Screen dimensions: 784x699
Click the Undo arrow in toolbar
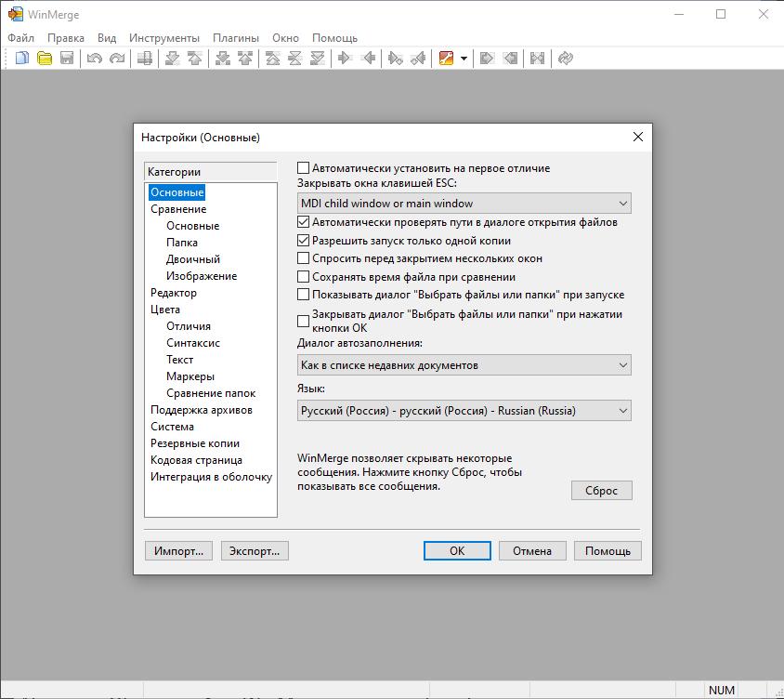(94, 59)
